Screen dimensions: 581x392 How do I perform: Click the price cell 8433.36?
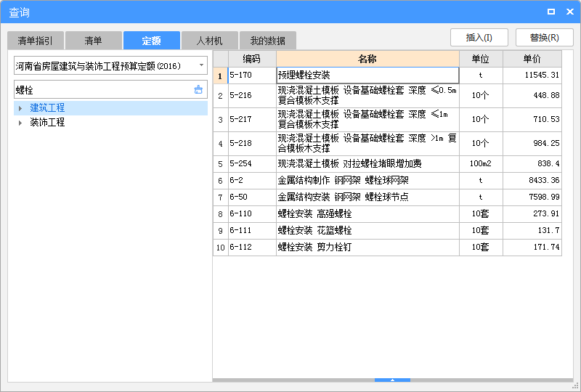click(x=532, y=181)
